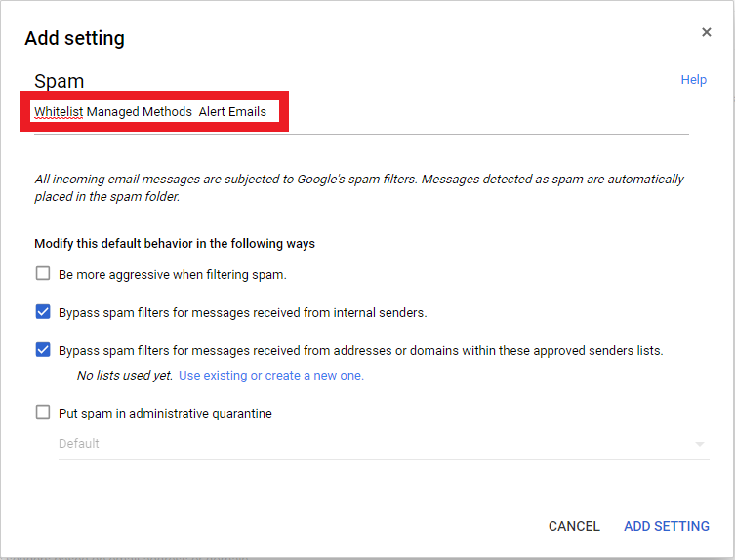This screenshot has width=735, height=560.
Task: Click the 'Be more aggressive when filtering spam' label
Action: click(173, 275)
